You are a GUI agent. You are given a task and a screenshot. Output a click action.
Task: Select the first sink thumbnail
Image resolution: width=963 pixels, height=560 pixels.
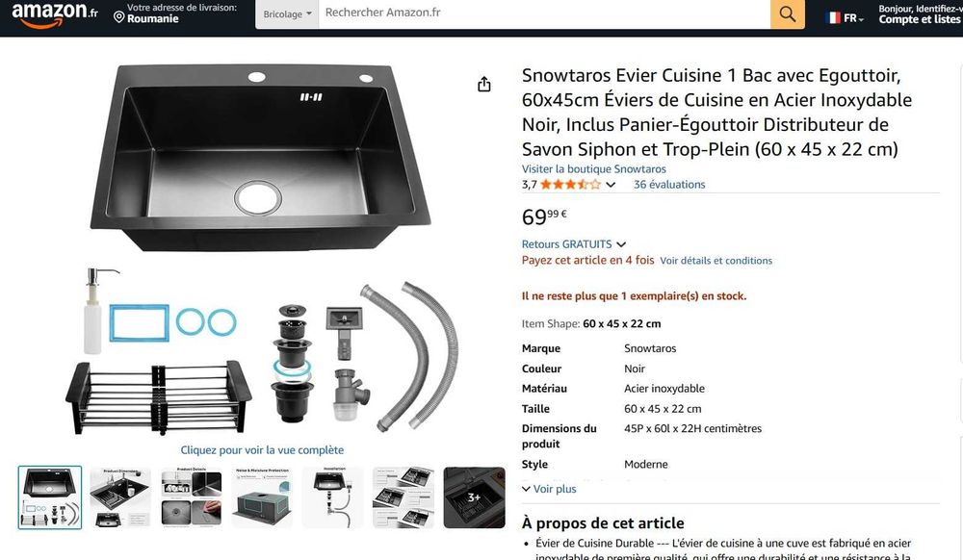[x=50, y=497]
